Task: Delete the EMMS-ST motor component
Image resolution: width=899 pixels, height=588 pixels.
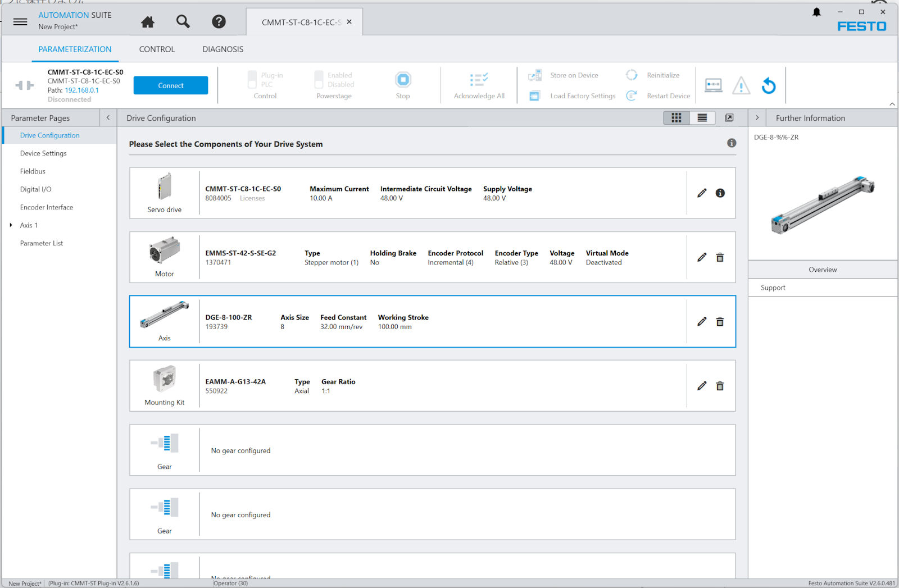Action: [720, 257]
